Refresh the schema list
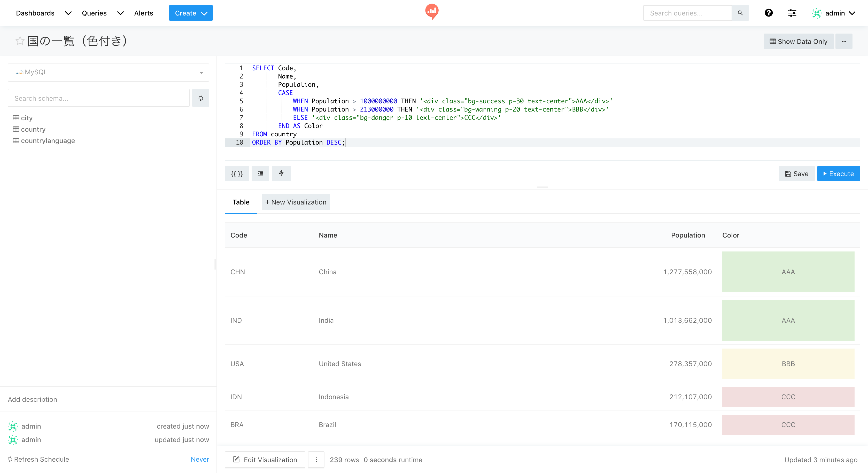 pos(200,98)
